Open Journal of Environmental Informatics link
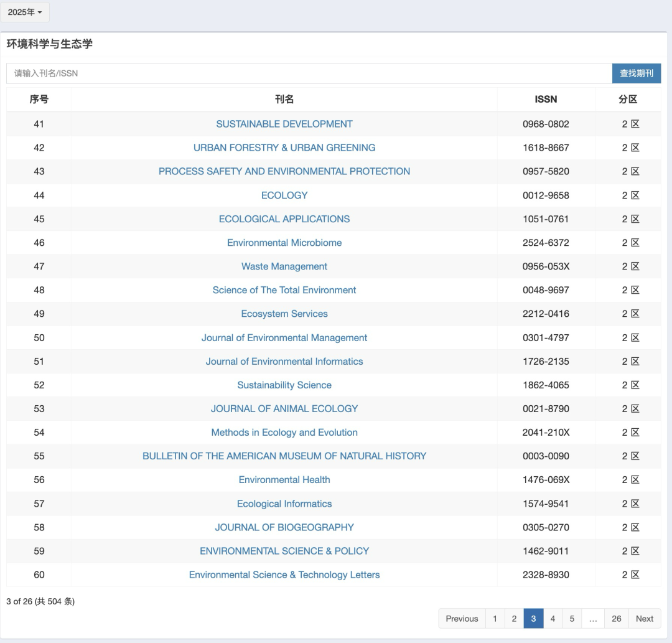The image size is (672, 643). coord(284,361)
